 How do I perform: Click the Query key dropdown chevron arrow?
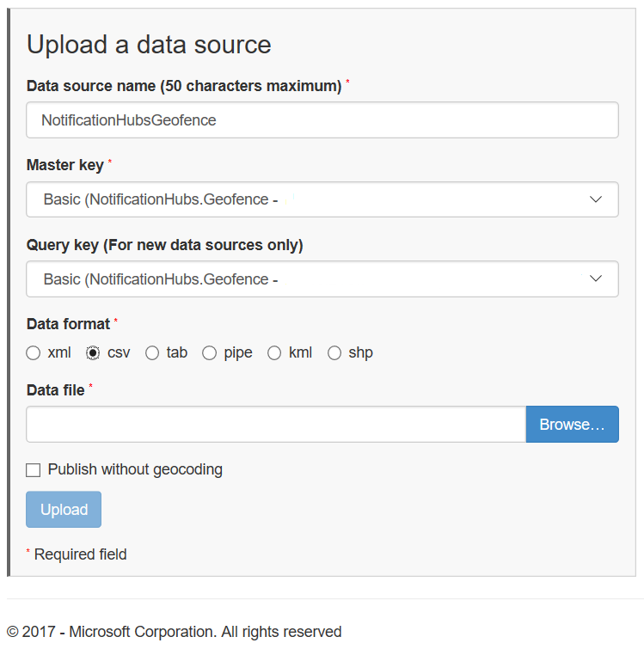pyautogui.click(x=596, y=279)
